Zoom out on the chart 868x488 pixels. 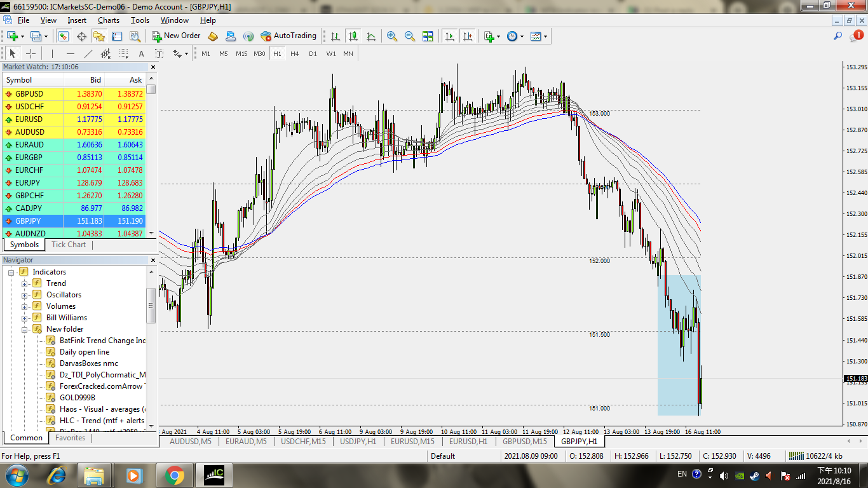click(410, 36)
